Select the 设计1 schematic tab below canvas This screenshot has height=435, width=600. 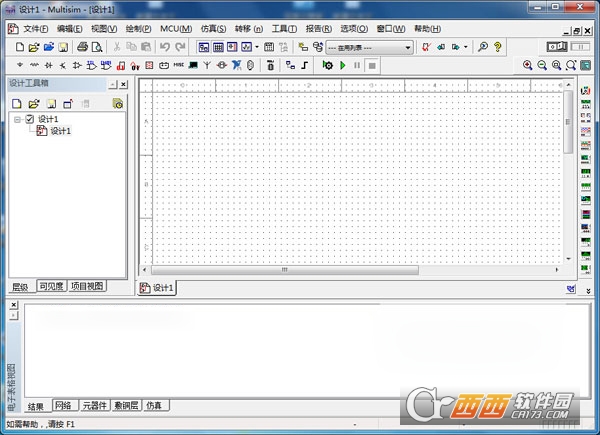coord(157,288)
